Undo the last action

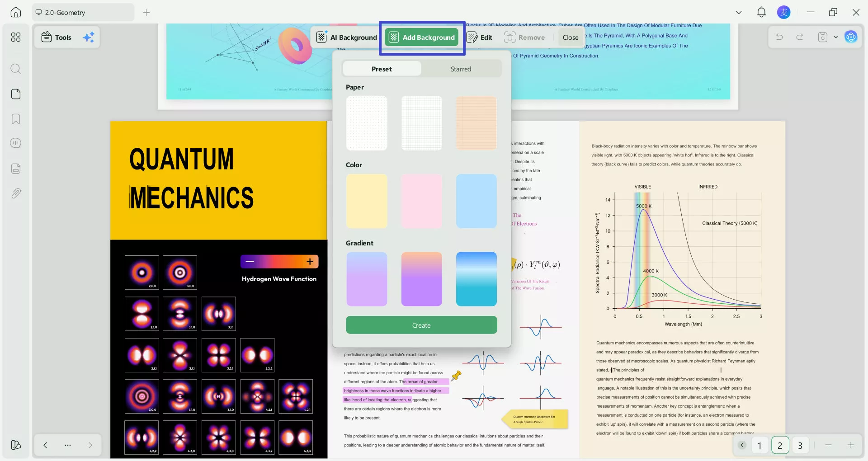[779, 37]
